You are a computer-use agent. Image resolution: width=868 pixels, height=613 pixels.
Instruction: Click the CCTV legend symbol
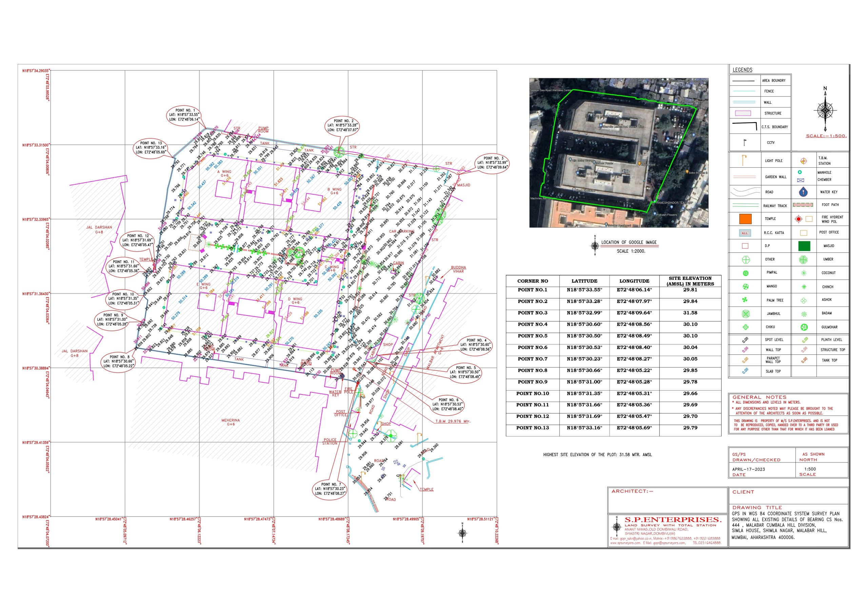click(745, 142)
